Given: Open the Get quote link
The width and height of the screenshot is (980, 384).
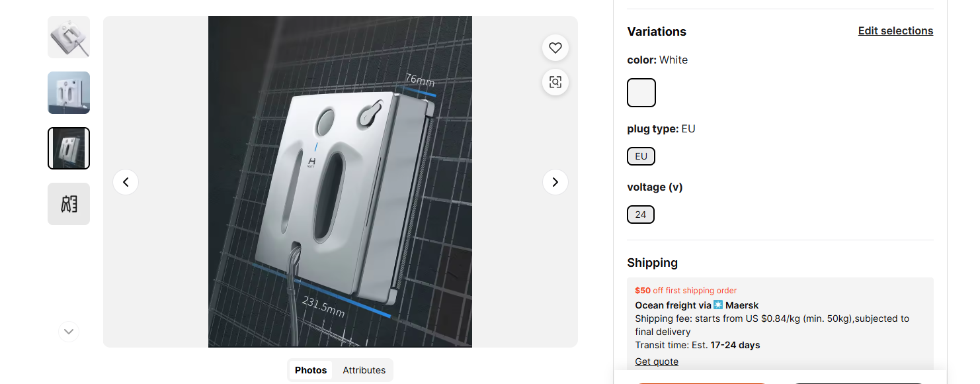Looking at the screenshot, I should tap(657, 361).
